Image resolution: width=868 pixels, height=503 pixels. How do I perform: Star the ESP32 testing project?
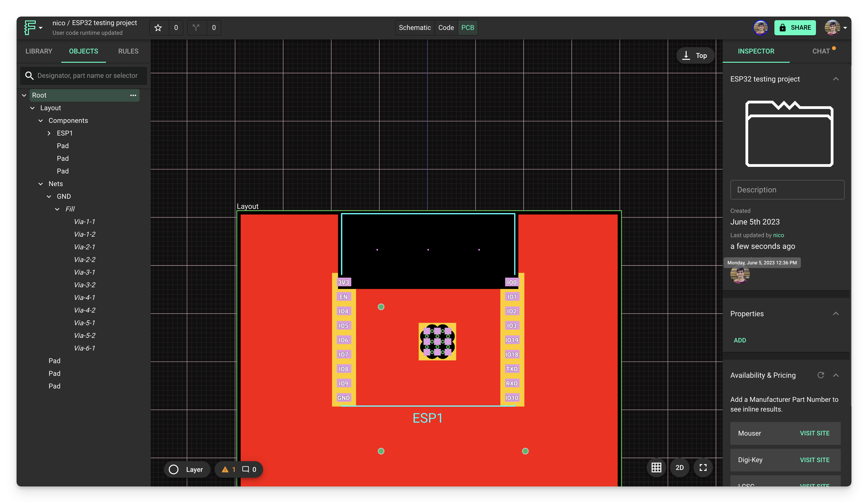coord(158,27)
